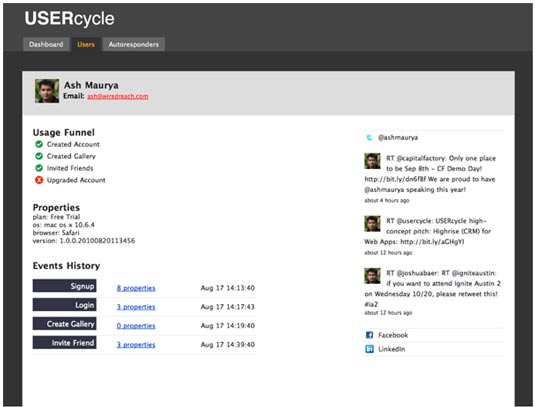This screenshot has height=407, width=535.
Task: Click the 'browser: Safari' property
Action: [x=56, y=233]
